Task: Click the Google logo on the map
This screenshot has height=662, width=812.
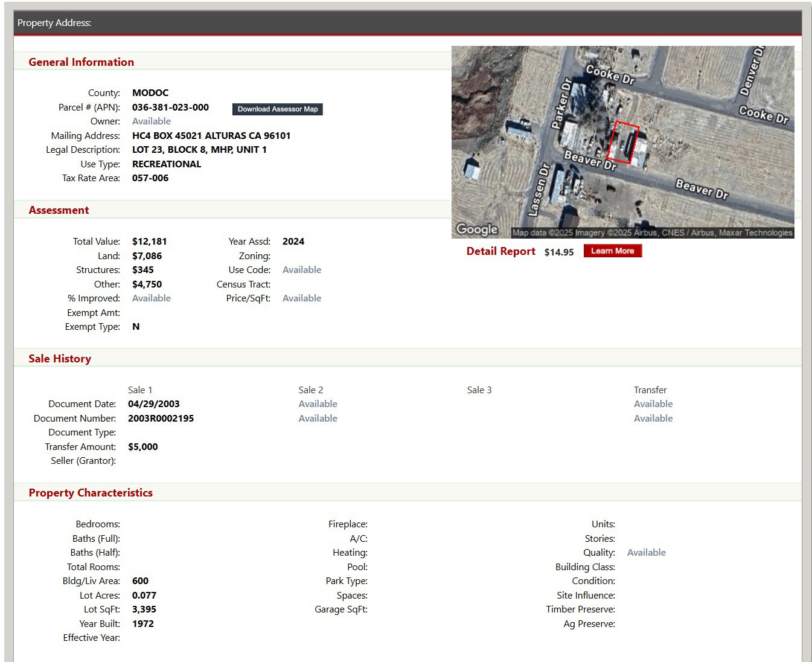Action: point(477,230)
